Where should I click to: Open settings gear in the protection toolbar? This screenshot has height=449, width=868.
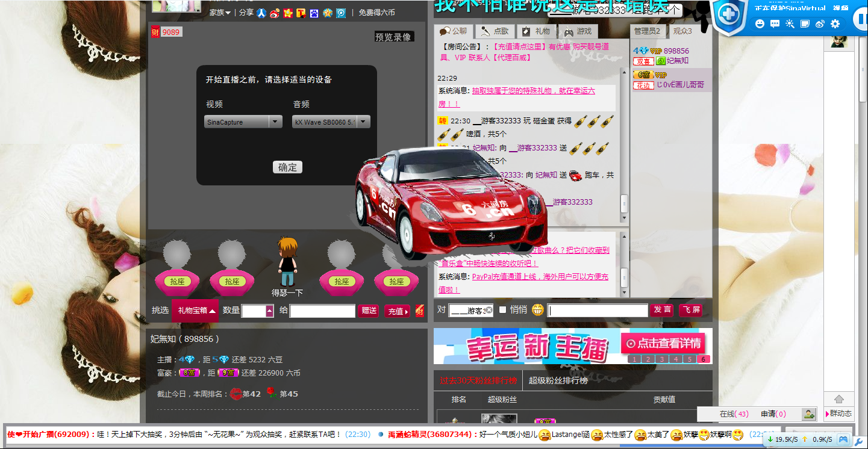pyautogui.click(x=835, y=24)
